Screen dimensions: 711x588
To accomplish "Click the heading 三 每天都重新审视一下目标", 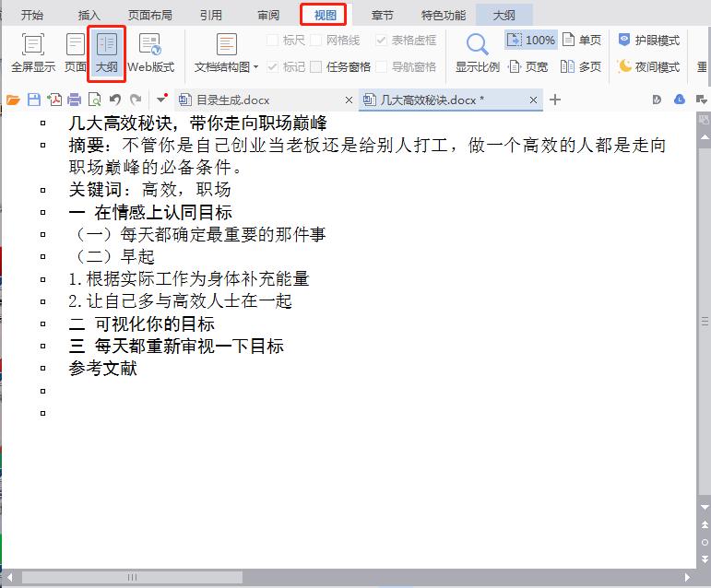I will click(x=176, y=347).
